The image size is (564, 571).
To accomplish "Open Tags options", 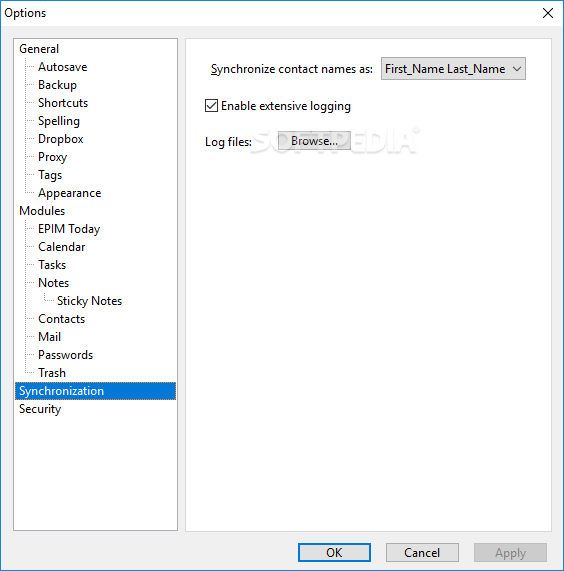I will (x=50, y=175).
